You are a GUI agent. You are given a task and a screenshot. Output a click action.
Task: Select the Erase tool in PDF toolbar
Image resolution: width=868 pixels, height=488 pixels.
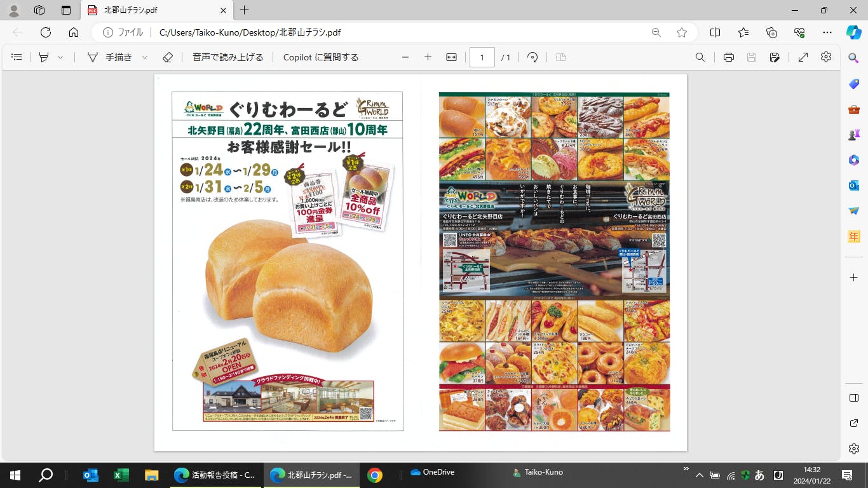click(x=168, y=57)
